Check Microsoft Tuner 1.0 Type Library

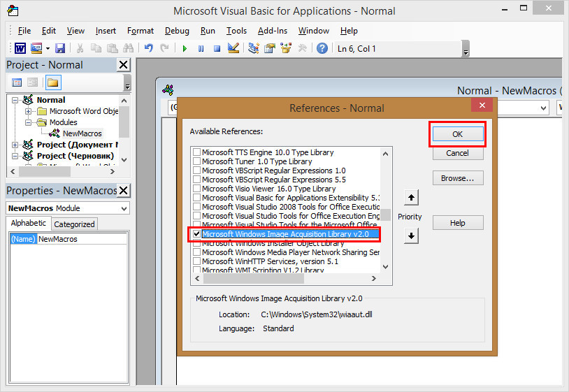[x=196, y=161]
